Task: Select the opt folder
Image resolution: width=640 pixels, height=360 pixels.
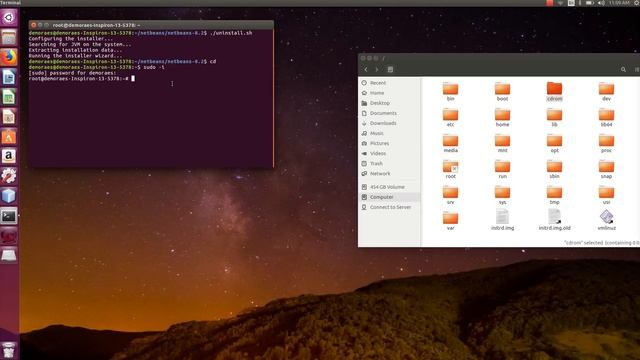Action: coord(554,143)
